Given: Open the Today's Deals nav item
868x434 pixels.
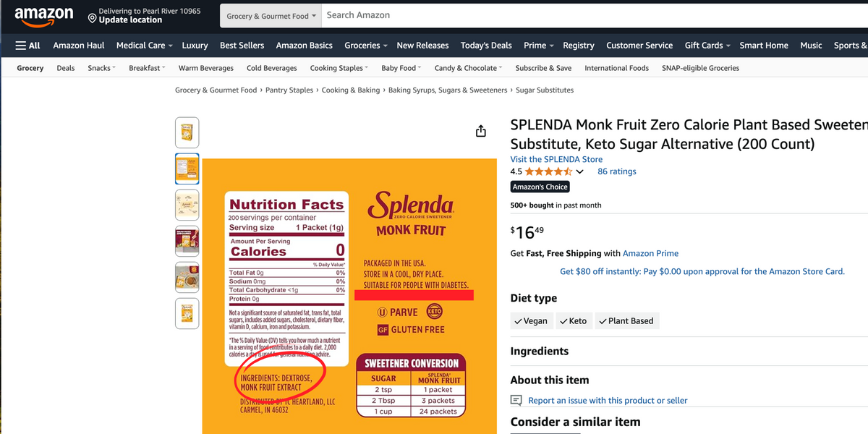Looking at the screenshot, I should click(486, 45).
